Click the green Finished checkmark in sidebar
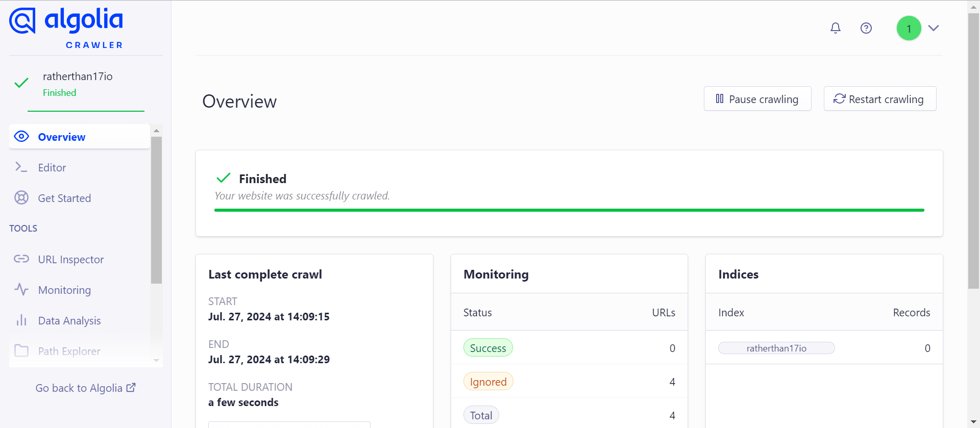The height and width of the screenshot is (428, 980). click(21, 83)
